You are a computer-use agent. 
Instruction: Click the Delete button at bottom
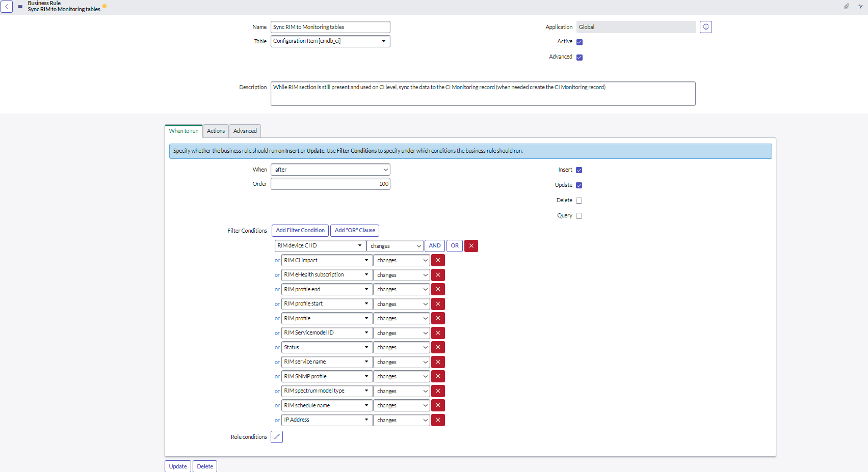205,466
